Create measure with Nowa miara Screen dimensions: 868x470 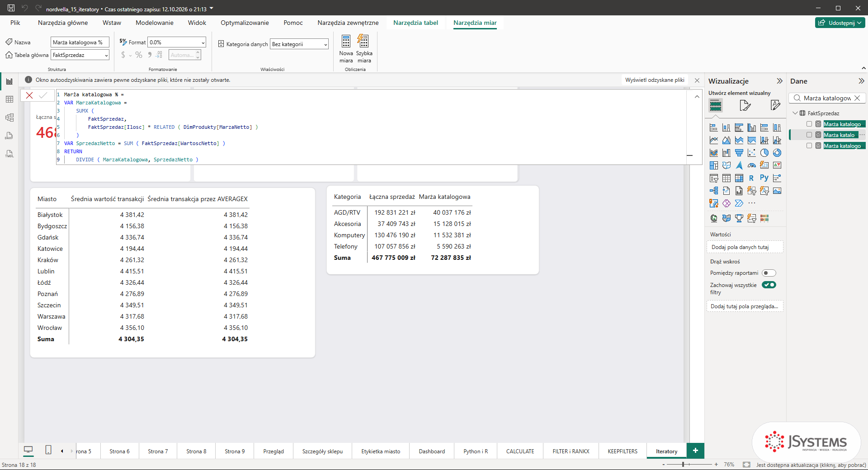tap(346, 49)
